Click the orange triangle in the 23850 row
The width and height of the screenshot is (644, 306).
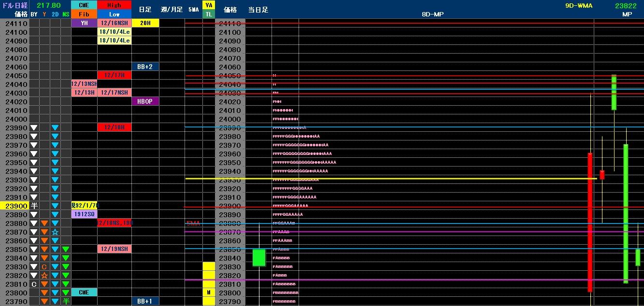click(44, 250)
